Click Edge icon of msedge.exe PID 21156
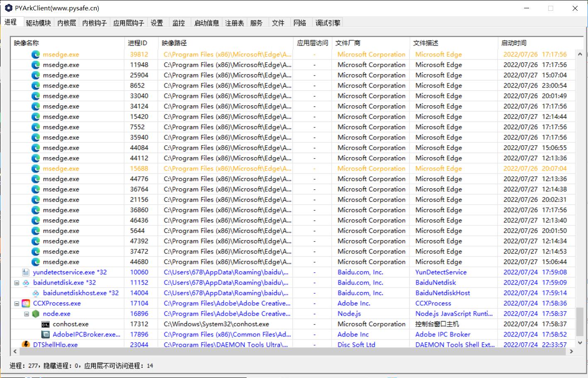This screenshot has width=588, height=378. [x=36, y=200]
